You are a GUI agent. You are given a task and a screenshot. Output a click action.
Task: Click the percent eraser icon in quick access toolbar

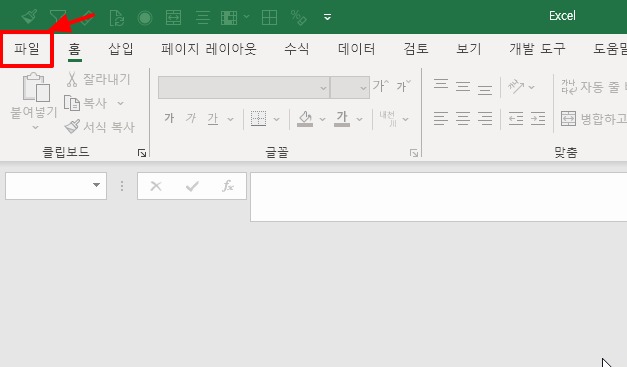coord(299,18)
